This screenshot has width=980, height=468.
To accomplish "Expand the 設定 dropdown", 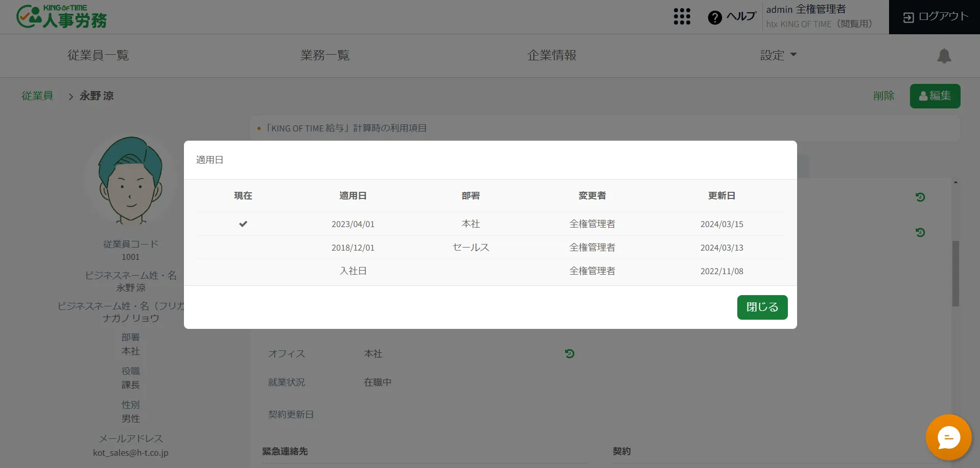I will pyautogui.click(x=778, y=55).
